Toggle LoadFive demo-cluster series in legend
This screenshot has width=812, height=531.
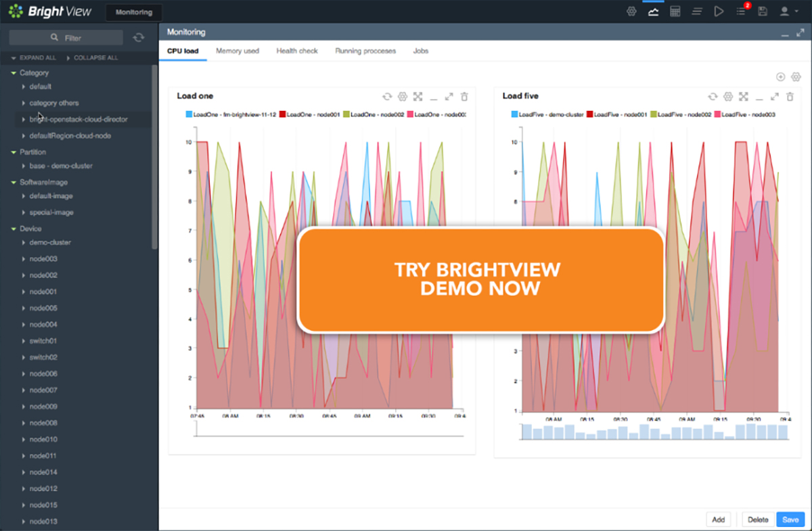(547, 114)
